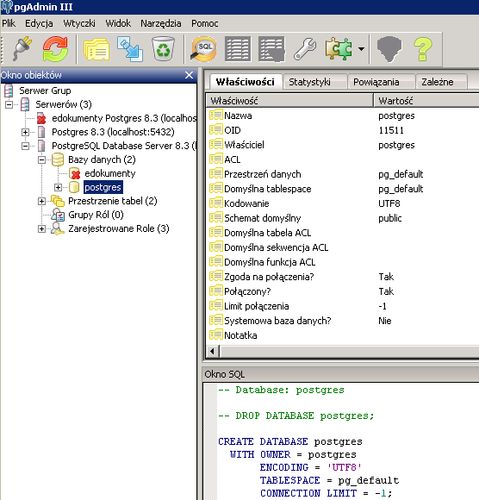Expand the postgres database tree node
This screenshot has width=479, height=500.
tap(58, 187)
